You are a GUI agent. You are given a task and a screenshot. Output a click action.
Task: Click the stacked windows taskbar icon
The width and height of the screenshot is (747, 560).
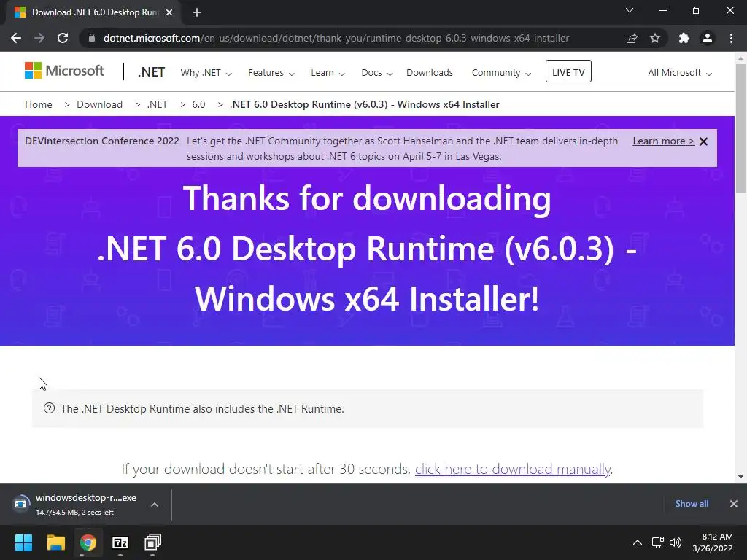point(152,542)
